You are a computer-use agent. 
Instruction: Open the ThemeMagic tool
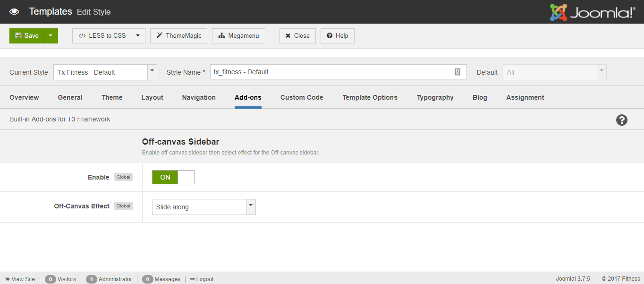click(178, 36)
